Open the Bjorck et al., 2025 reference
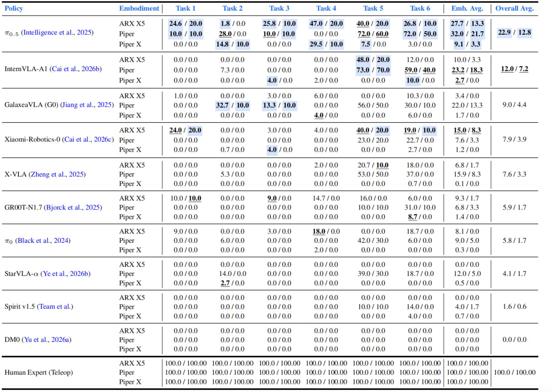Image resolution: width=552 pixels, height=392 pixels. coord(73,207)
